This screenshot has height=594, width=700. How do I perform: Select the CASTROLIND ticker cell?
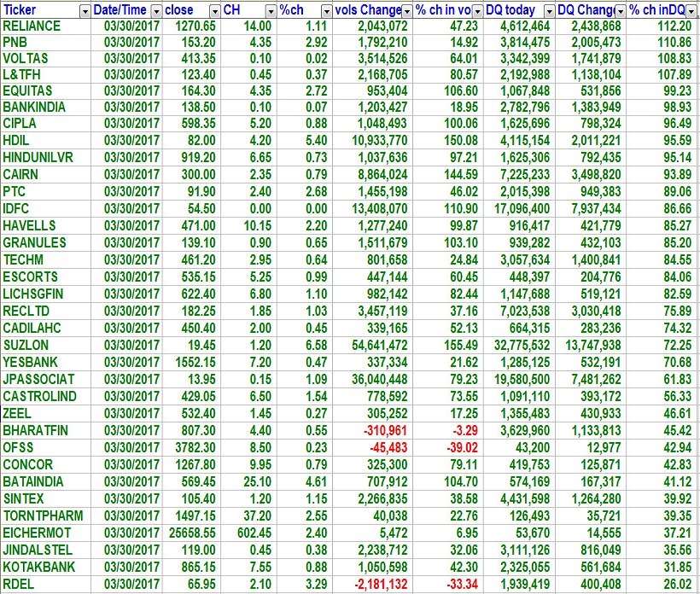pos(45,396)
